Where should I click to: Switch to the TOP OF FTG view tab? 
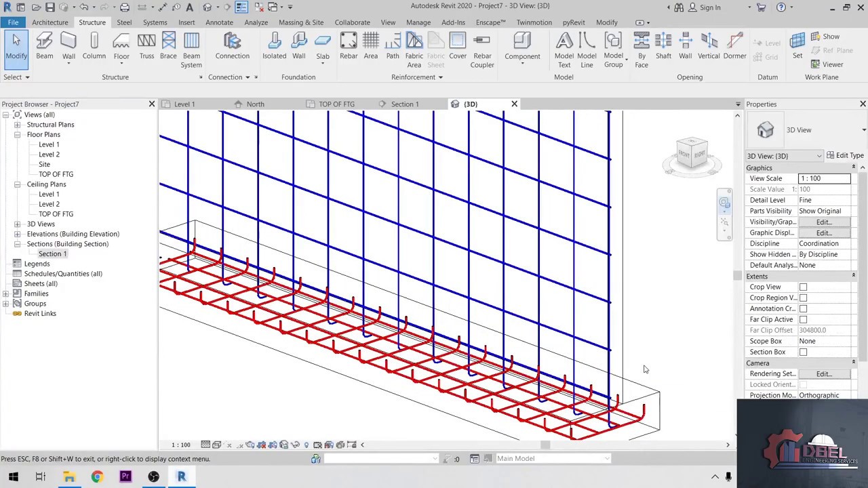(x=337, y=104)
